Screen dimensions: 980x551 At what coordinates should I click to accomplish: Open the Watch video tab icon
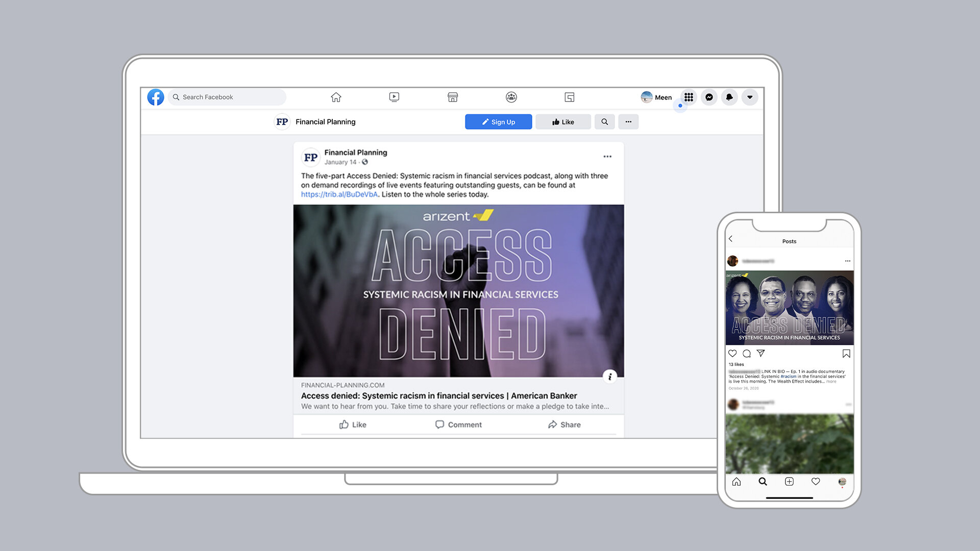click(394, 97)
